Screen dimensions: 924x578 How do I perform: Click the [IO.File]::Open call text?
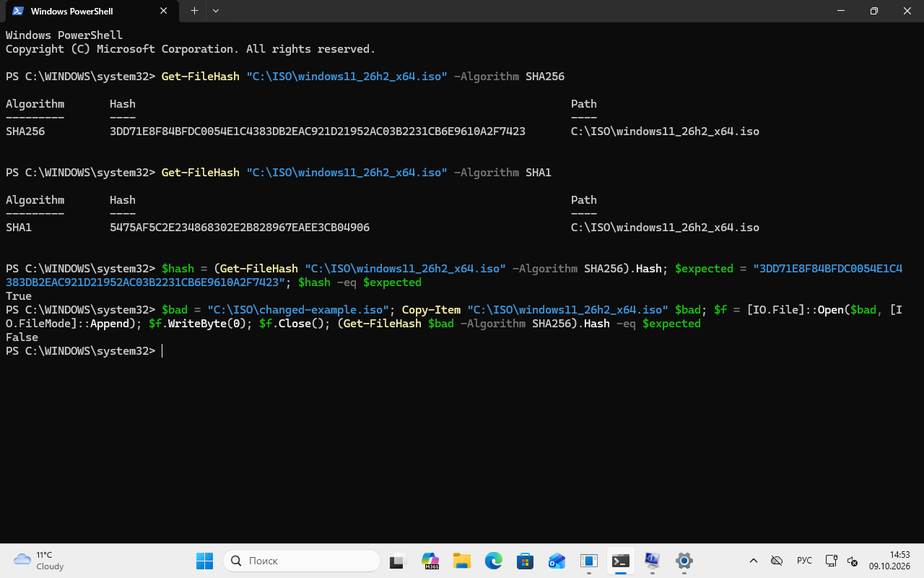796,310
